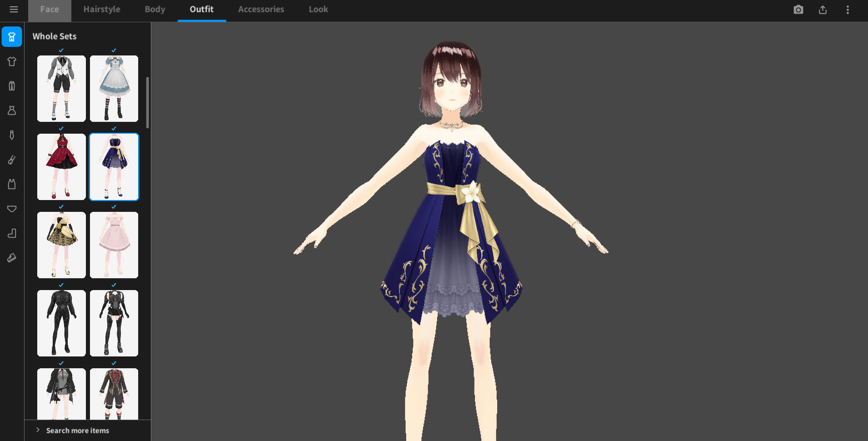The height and width of the screenshot is (441, 868).
Task: Switch to the Accessories tab
Action: point(261,10)
